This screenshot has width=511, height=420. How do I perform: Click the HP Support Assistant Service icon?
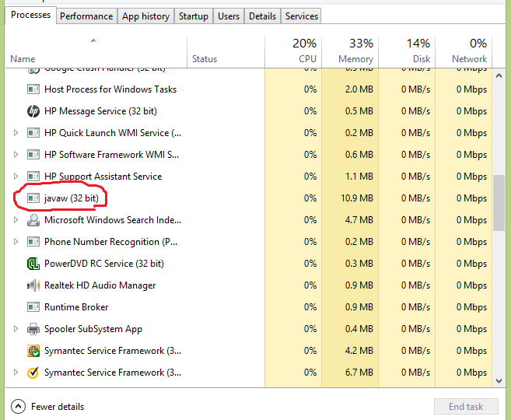[x=33, y=177]
